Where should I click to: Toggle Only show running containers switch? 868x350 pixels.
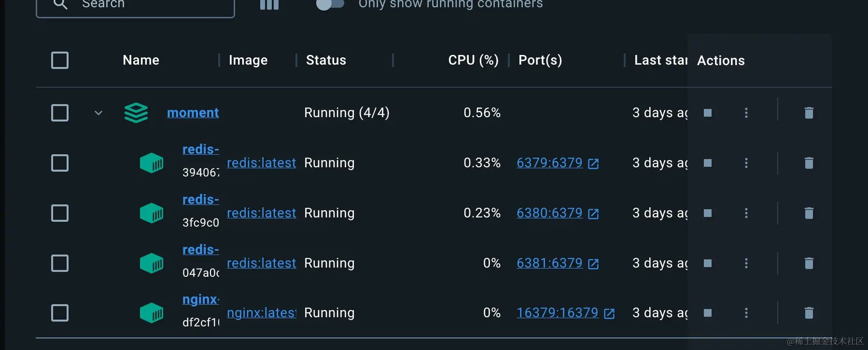click(x=330, y=4)
